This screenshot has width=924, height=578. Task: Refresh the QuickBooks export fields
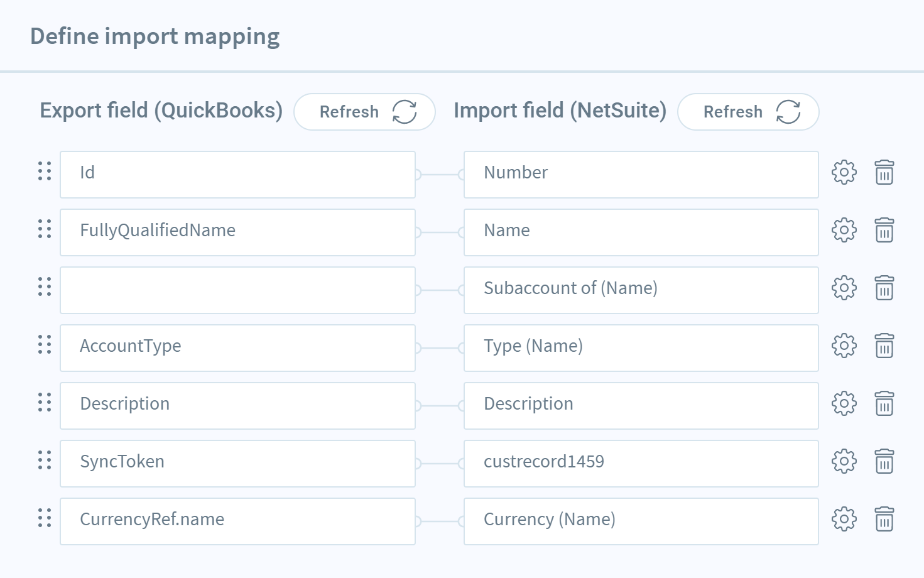point(364,112)
